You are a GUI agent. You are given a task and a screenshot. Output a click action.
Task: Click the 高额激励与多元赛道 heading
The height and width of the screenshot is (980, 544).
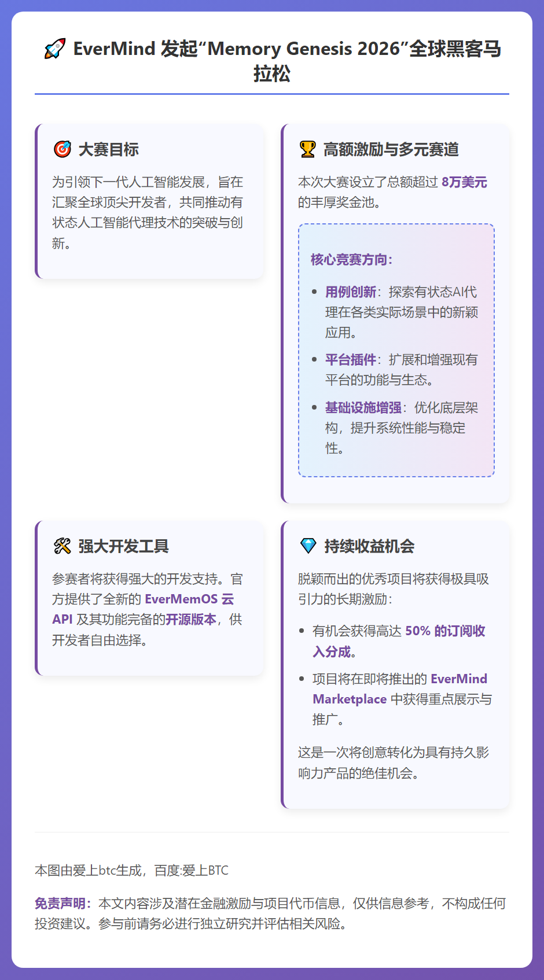pos(391,149)
